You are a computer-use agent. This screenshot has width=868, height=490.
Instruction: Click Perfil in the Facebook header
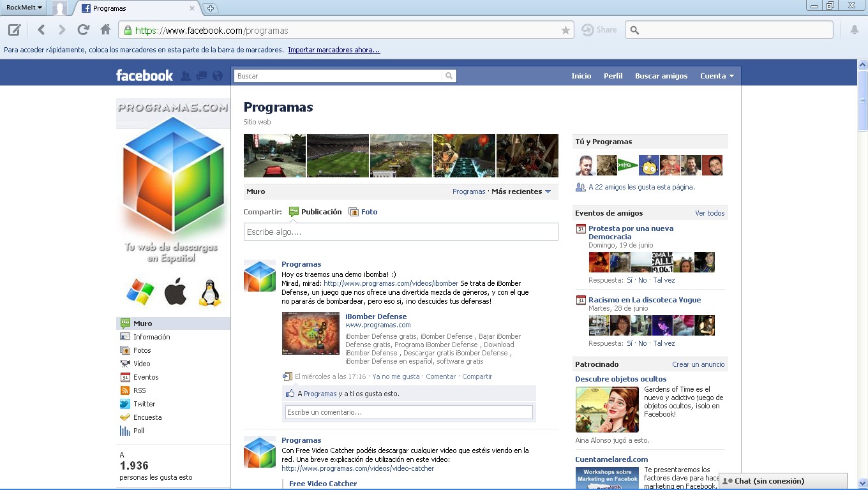point(613,76)
